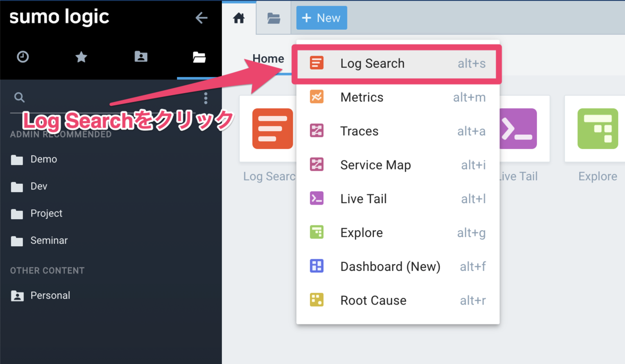Open the sidebar three-dot options menu

(206, 98)
